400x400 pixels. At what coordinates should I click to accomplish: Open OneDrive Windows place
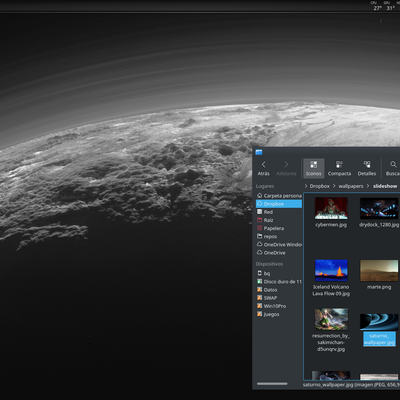(279, 245)
